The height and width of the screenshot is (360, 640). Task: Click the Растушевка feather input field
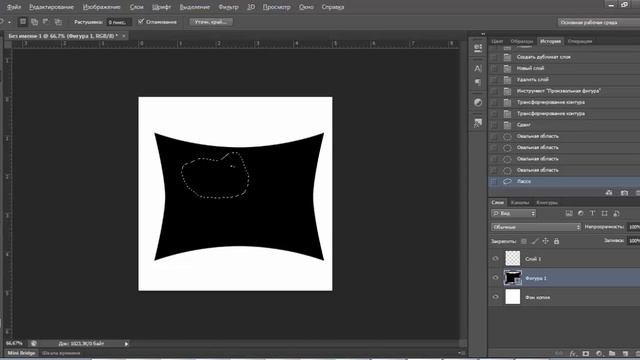pyautogui.click(x=119, y=22)
